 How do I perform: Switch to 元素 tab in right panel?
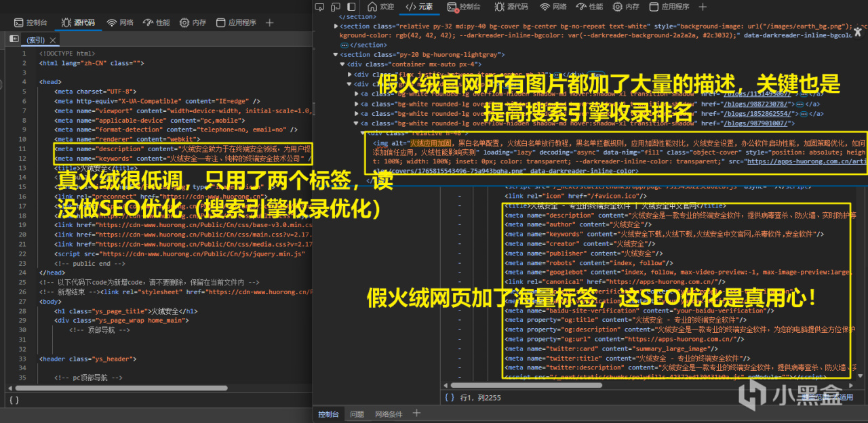coord(419,7)
